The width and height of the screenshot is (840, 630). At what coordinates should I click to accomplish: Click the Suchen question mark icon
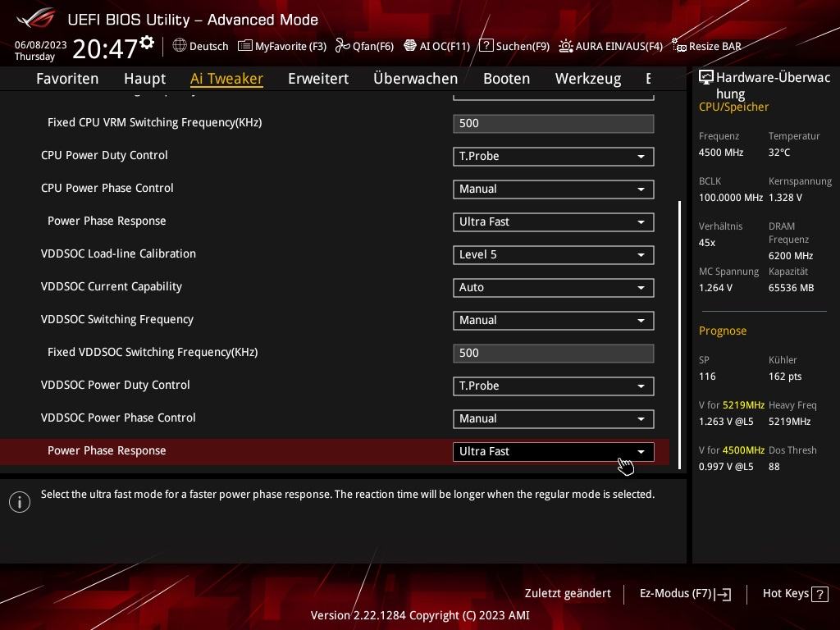point(486,46)
